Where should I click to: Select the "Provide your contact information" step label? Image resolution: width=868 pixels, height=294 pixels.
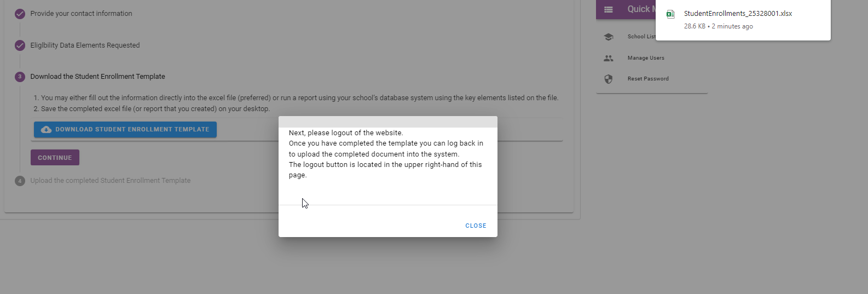tap(81, 14)
